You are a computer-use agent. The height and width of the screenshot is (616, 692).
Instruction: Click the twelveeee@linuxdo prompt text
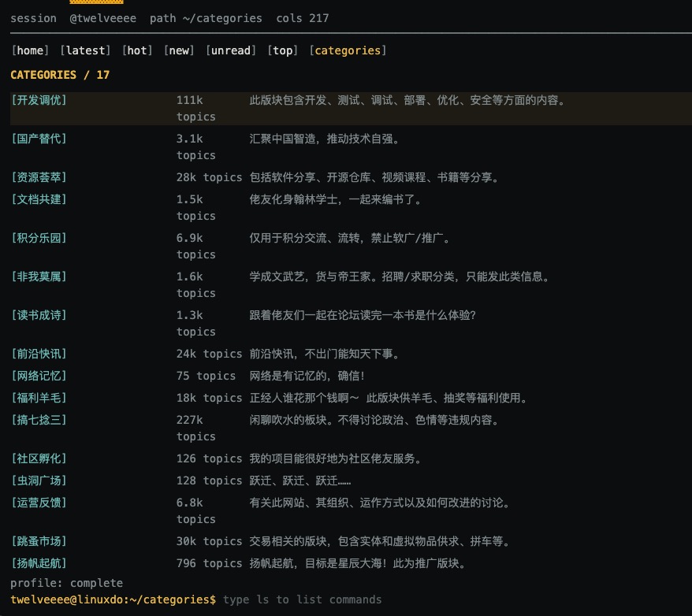[113, 599]
